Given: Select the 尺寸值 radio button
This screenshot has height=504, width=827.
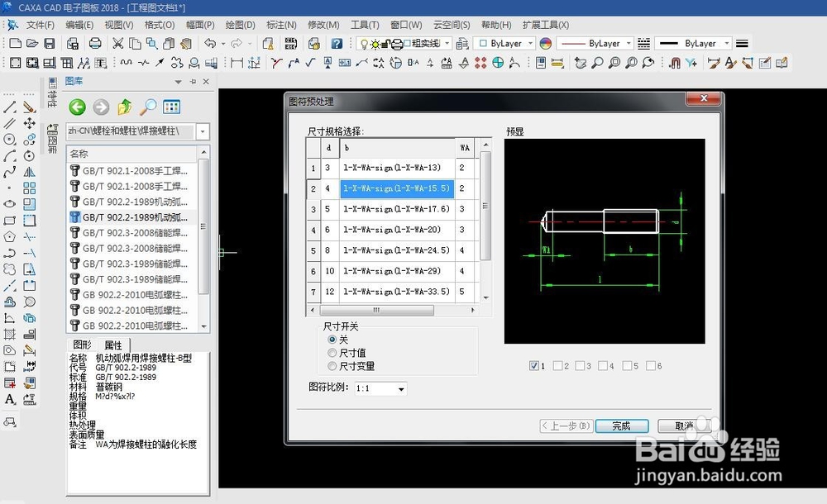Looking at the screenshot, I should (x=332, y=353).
